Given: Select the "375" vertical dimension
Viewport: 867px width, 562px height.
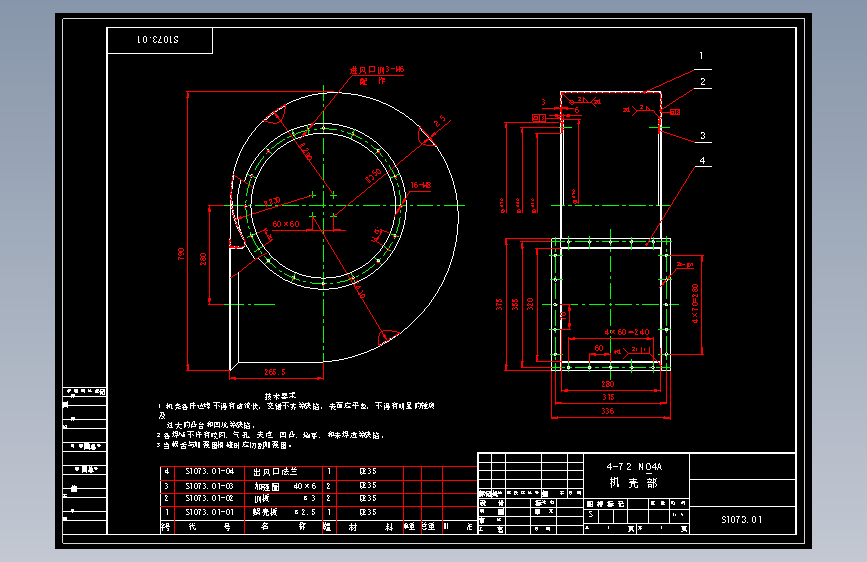Looking at the screenshot, I should pos(499,304).
